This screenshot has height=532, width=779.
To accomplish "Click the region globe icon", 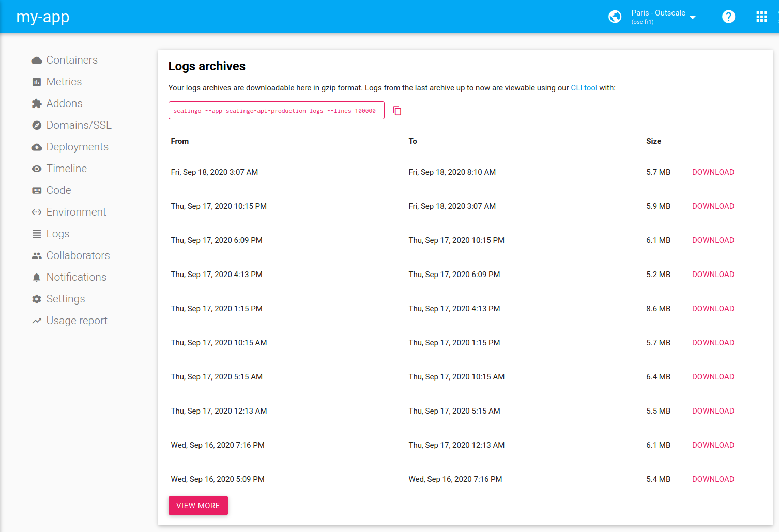I will point(615,17).
